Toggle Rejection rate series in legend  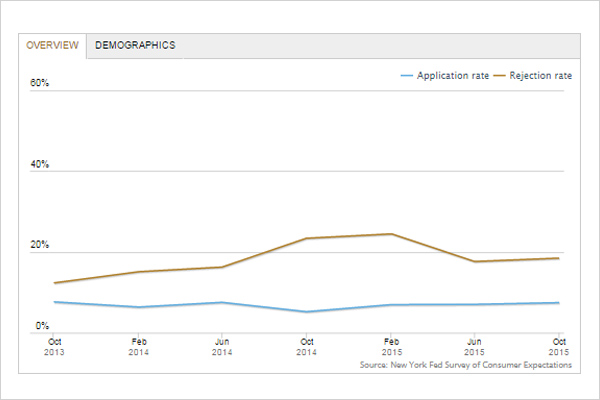point(540,76)
